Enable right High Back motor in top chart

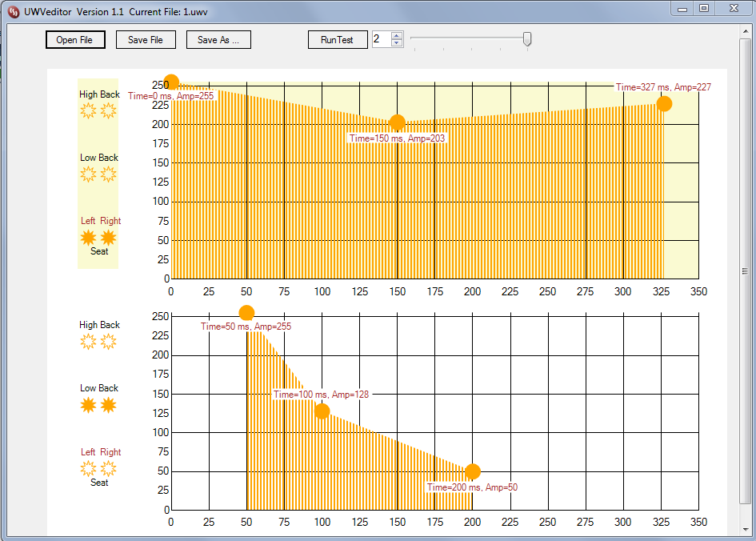109,111
